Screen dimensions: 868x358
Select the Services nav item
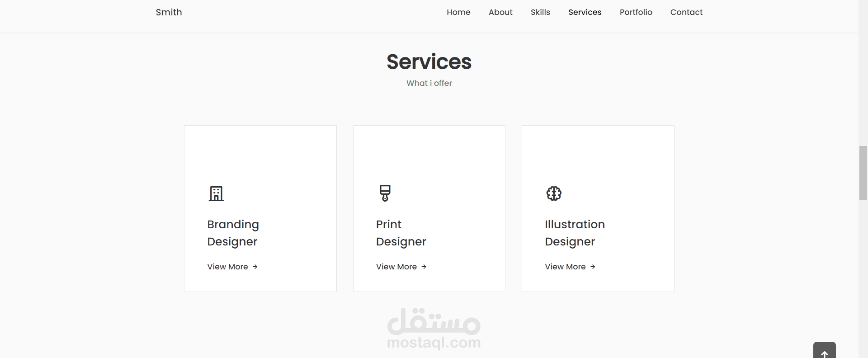(585, 12)
